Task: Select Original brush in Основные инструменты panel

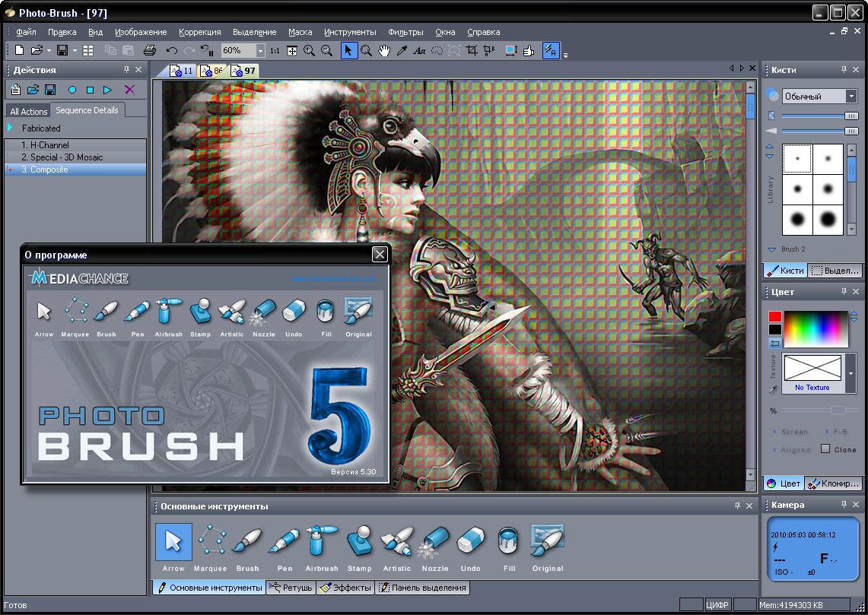Action: (548, 547)
